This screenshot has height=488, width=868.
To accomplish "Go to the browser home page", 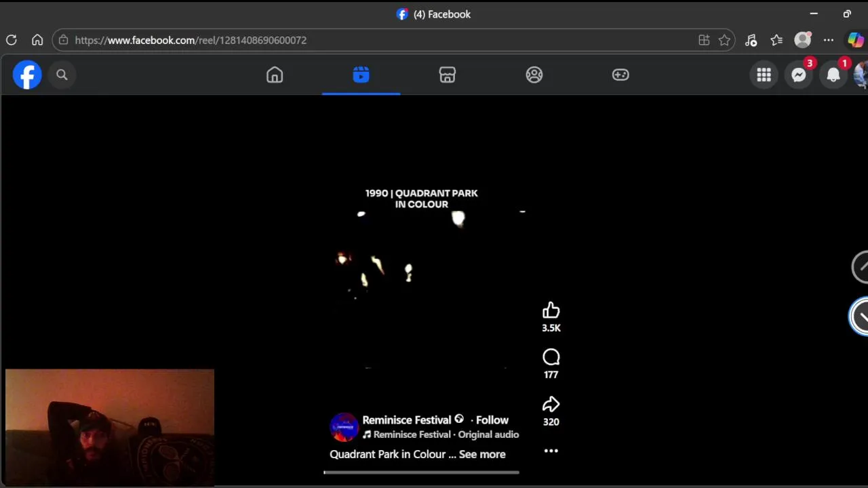I will (37, 40).
